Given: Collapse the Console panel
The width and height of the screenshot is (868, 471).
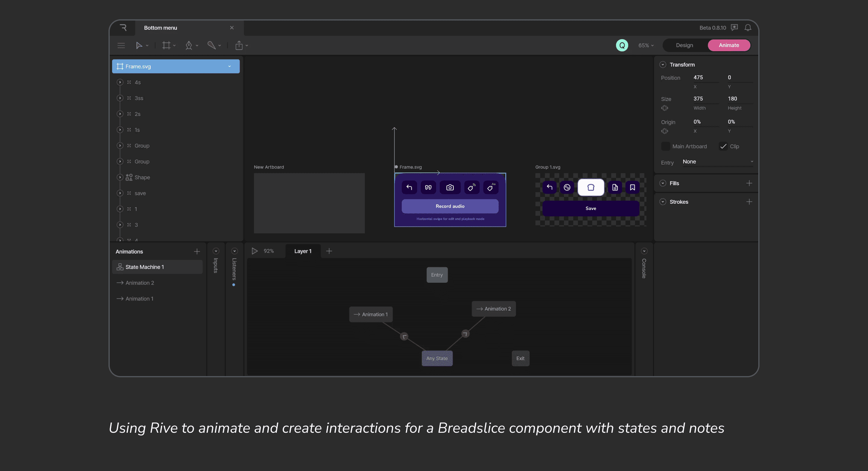Looking at the screenshot, I should click(644, 251).
